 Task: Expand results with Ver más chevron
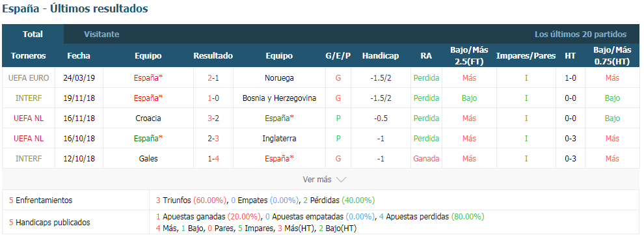click(325, 180)
